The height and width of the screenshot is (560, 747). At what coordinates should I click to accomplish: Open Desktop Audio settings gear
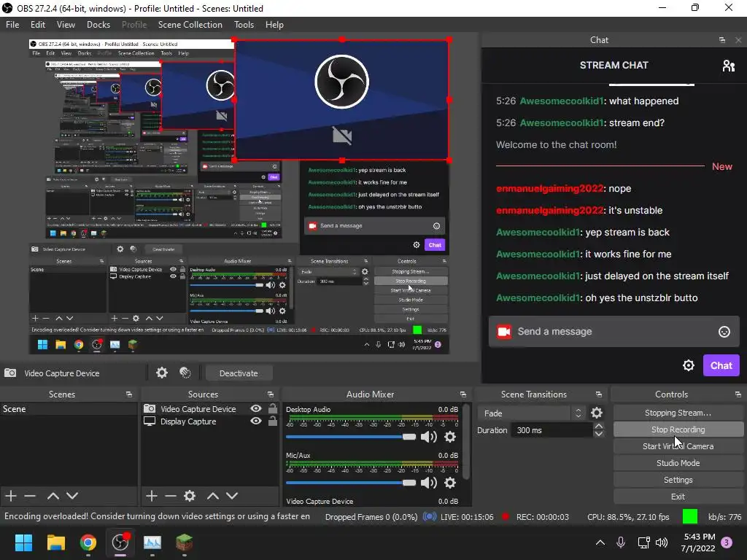449,437
